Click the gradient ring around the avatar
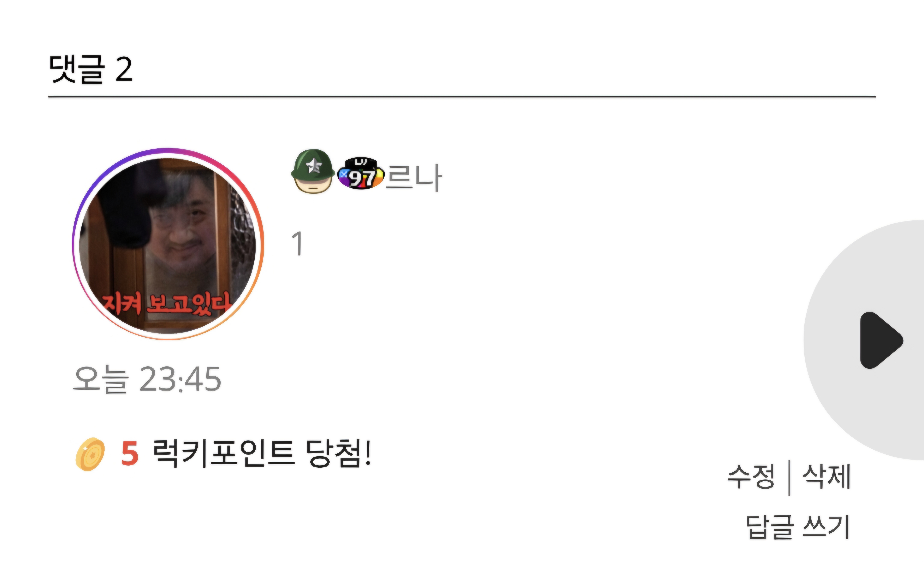Image resolution: width=924 pixels, height=562 pixels. (x=168, y=150)
